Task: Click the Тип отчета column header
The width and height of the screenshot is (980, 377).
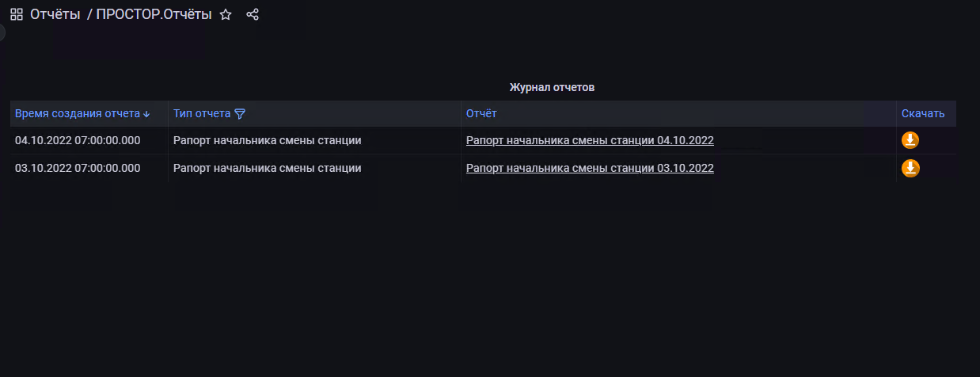Action: pos(202,114)
